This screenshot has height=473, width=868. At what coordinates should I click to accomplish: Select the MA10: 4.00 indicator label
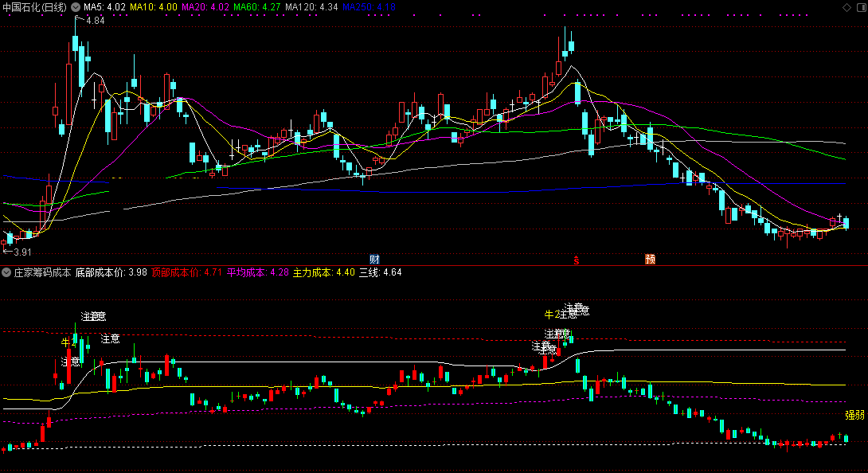click(x=154, y=7)
